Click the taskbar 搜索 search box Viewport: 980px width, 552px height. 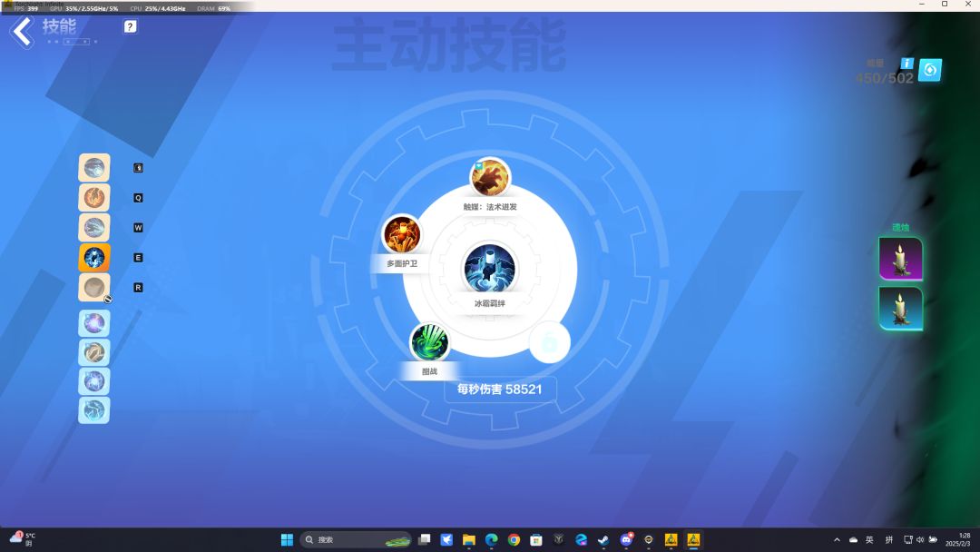click(x=356, y=539)
